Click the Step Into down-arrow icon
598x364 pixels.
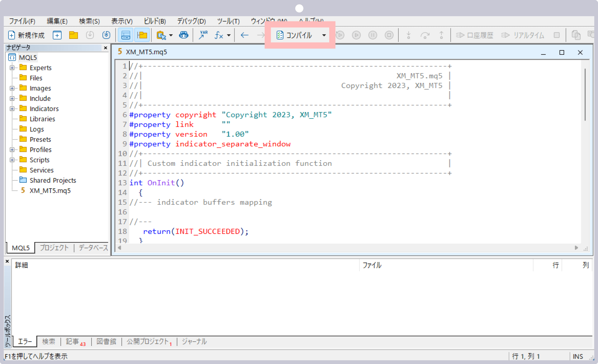pos(409,35)
